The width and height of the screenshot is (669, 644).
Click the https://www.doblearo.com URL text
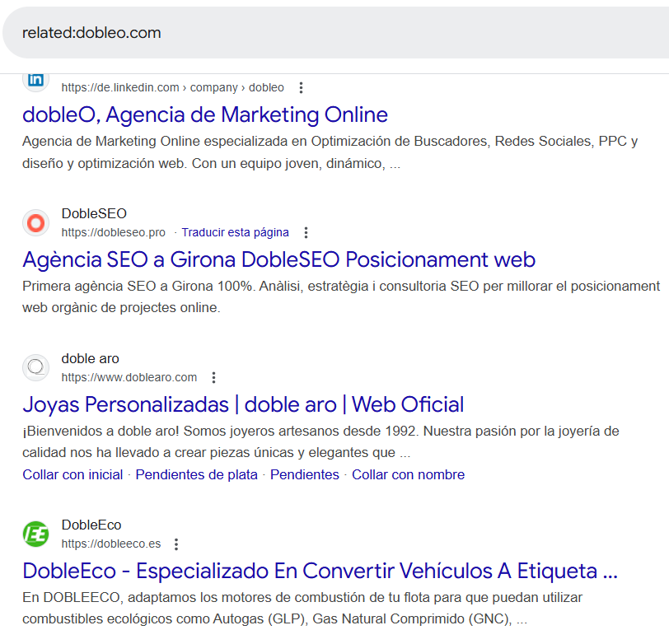point(129,378)
